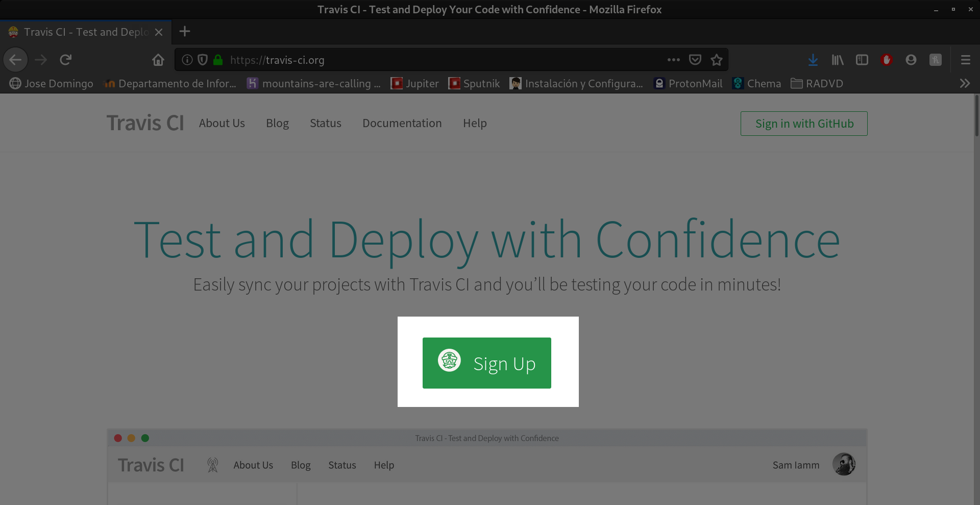The width and height of the screenshot is (980, 505).
Task: Open the Library icon in toolbar
Action: [x=838, y=60]
